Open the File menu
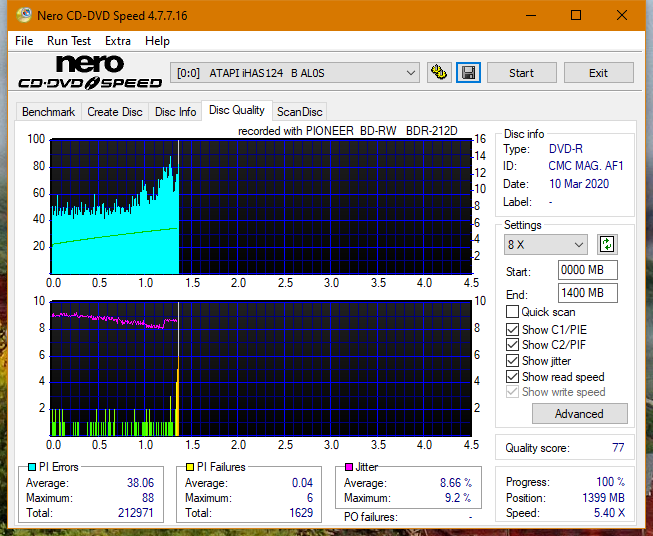Image resolution: width=653 pixels, height=536 pixels. [x=24, y=41]
